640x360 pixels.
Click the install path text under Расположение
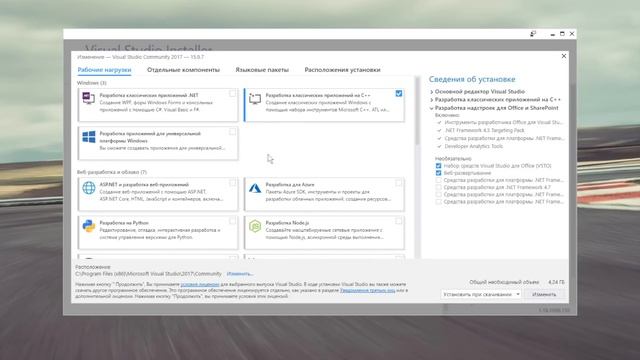click(x=149, y=273)
